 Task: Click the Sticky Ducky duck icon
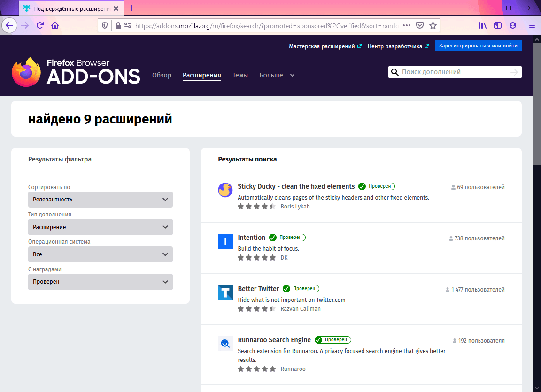pos(225,190)
